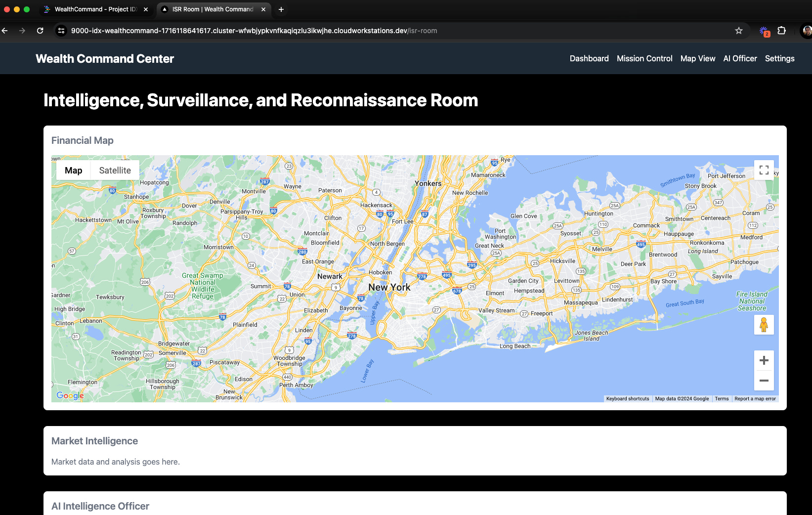Screen dimensions: 812x515
Task: Click the Yonkers label on the map
Action: click(428, 183)
